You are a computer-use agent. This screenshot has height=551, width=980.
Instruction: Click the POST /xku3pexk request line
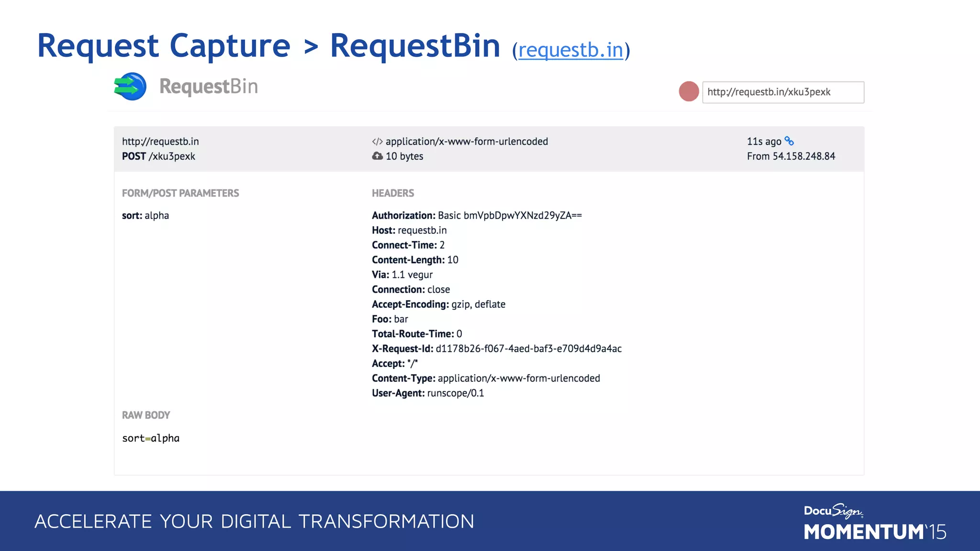158,156
